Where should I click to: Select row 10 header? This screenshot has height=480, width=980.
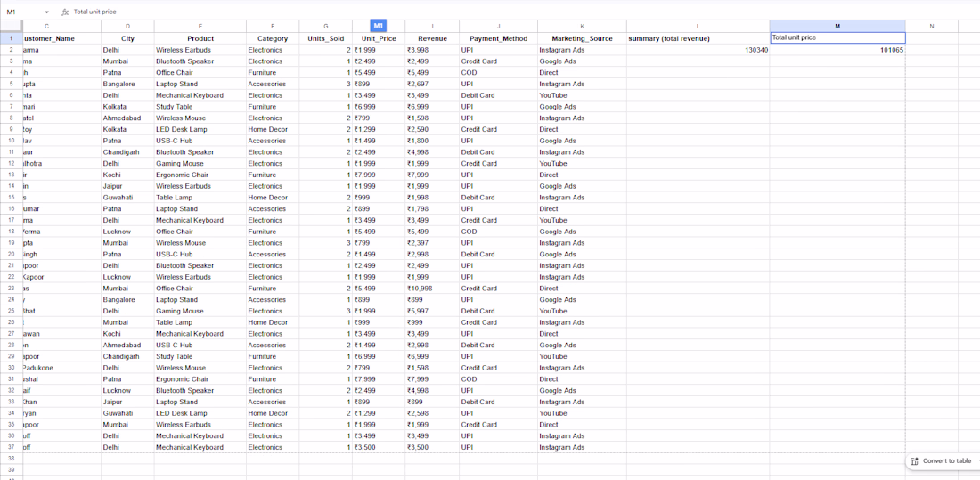[x=11, y=141]
